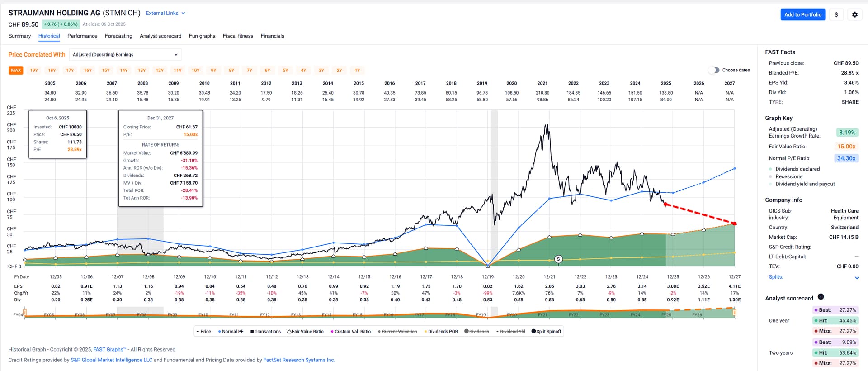Toggle Normal PE legend item
This screenshot has height=371, width=868.
coord(231,332)
